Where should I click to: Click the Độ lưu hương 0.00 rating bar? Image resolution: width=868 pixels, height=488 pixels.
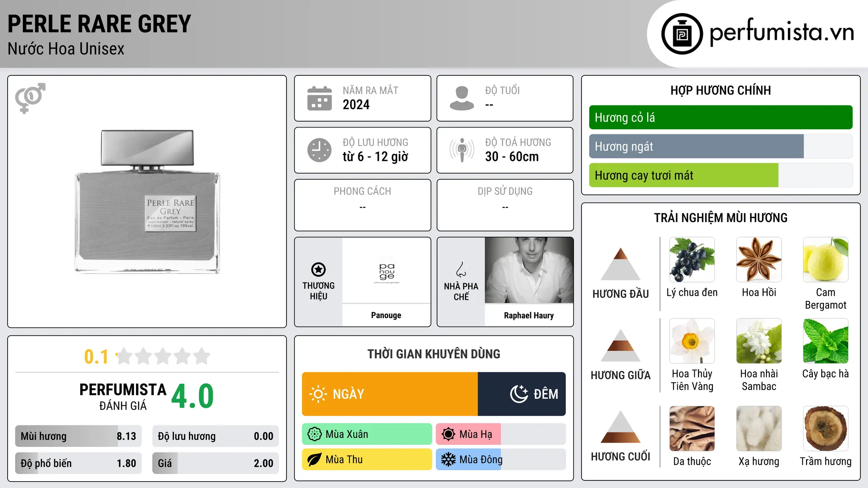pos(215,436)
